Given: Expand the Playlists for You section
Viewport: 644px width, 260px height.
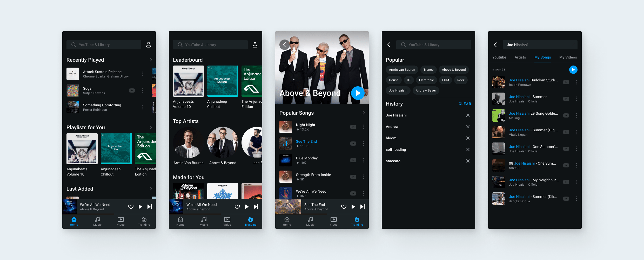Looking at the screenshot, I should [151, 127].
